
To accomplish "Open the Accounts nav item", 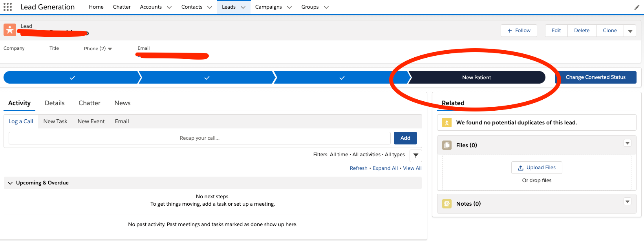I will (x=151, y=7).
